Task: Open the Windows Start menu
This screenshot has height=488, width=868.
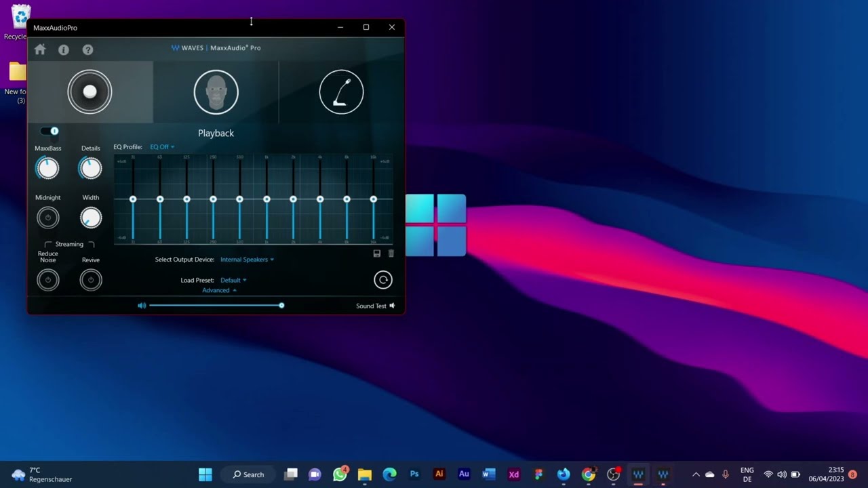Action: click(x=205, y=474)
